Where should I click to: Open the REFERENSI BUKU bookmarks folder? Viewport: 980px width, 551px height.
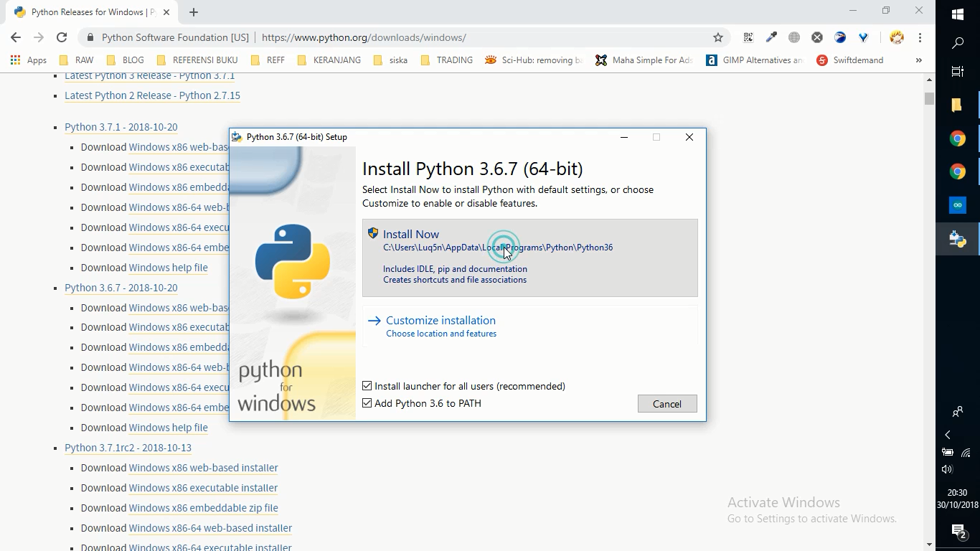(197, 60)
